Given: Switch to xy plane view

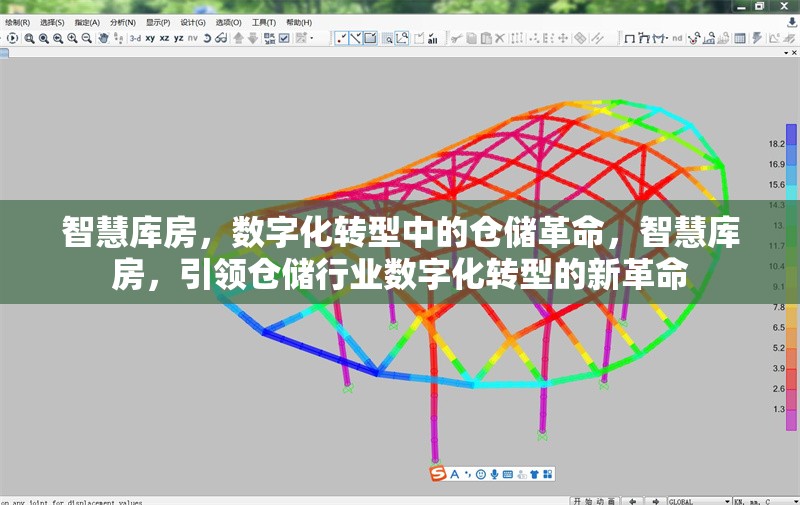Looking at the screenshot, I should (150, 38).
